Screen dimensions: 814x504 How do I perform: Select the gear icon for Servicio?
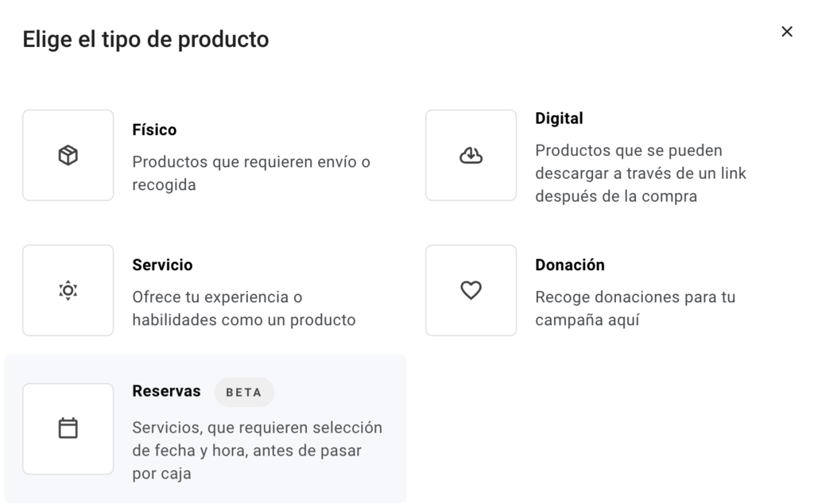[x=68, y=289]
